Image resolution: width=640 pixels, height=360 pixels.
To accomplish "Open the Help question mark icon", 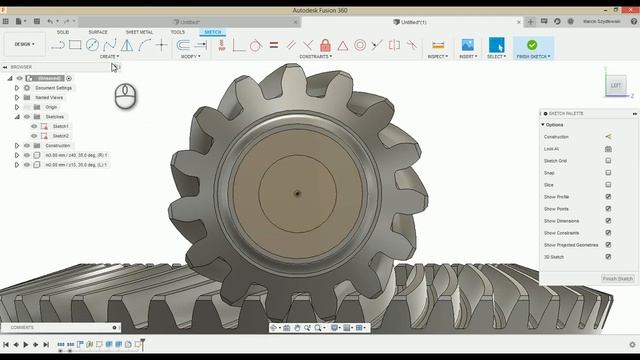I will coord(634,21).
